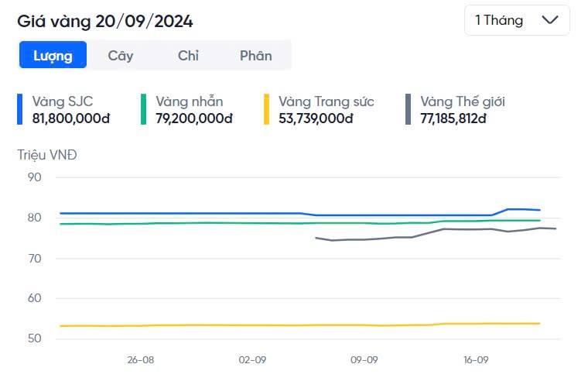The height and width of the screenshot is (388, 588).
Task: Click the yellow Vàng Trang sức color bar
Action: pyautogui.click(x=267, y=109)
